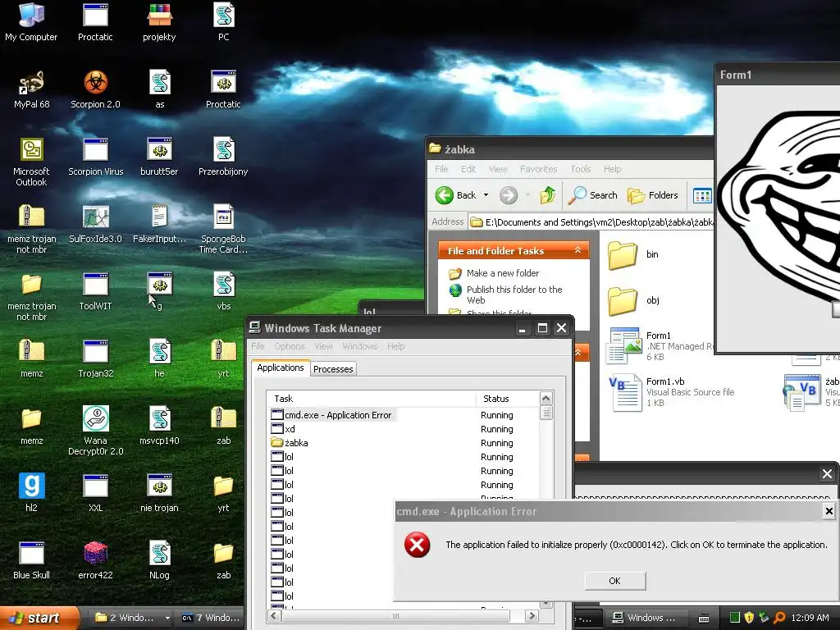Open Tools menu in żabka window
The height and width of the screenshot is (630, 840).
580,169
